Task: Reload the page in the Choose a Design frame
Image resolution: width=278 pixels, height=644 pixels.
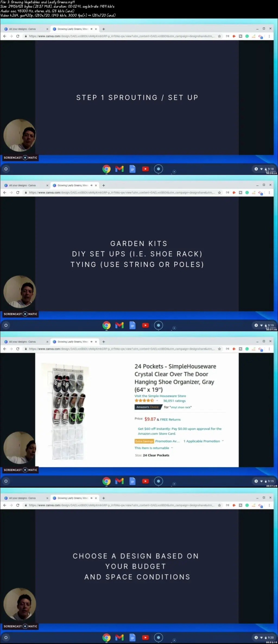Action: pyautogui.click(x=18, y=505)
